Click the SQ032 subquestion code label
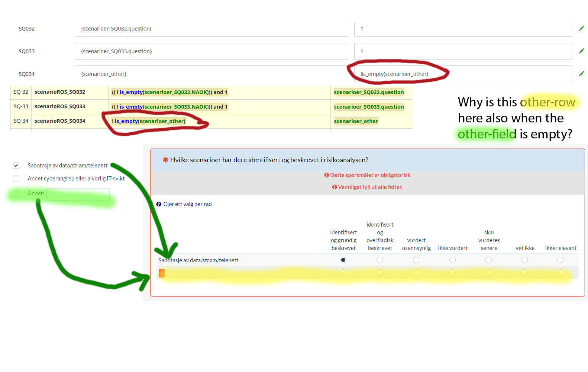Viewport: 588px width, 372px height. tap(26, 29)
